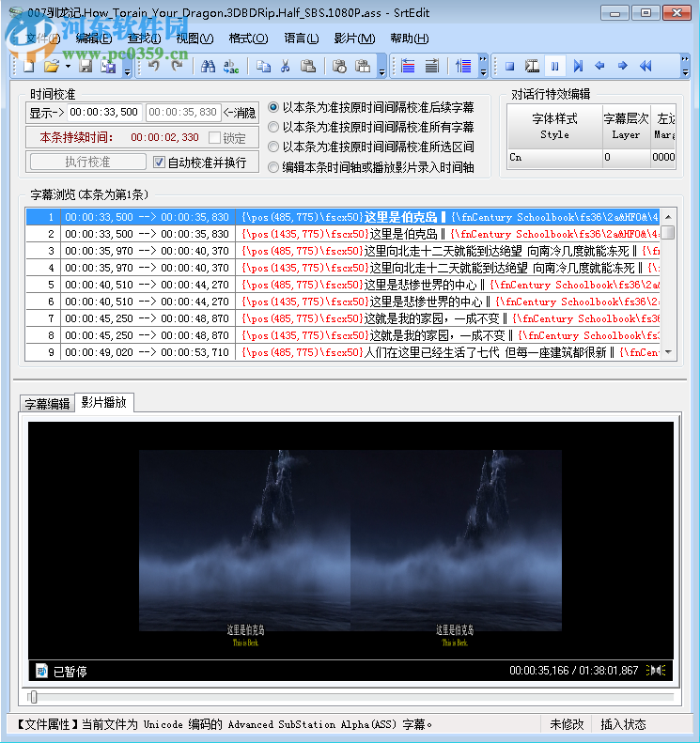Select subtitle row 5 这里是悲惨世界的中心
This screenshot has height=743, width=700.
(343, 285)
